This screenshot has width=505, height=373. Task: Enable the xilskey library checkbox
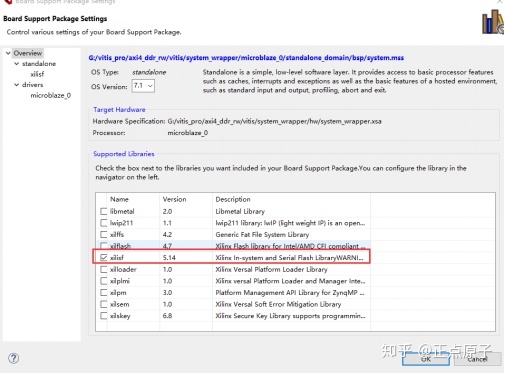(x=104, y=316)
